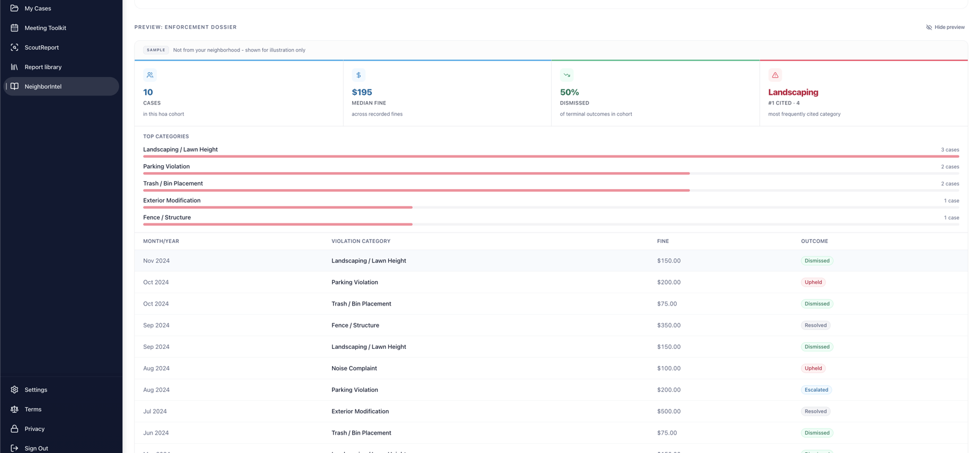The width and height of the screenshot is (980, 453).
Task: Sign Out of the account
Action: 61,448
